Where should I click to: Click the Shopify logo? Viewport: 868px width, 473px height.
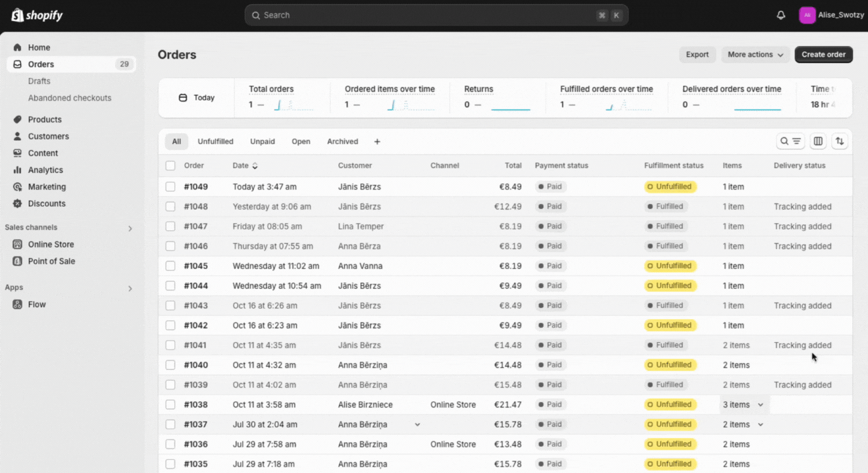pyautogui.click(x=37, y=15)
